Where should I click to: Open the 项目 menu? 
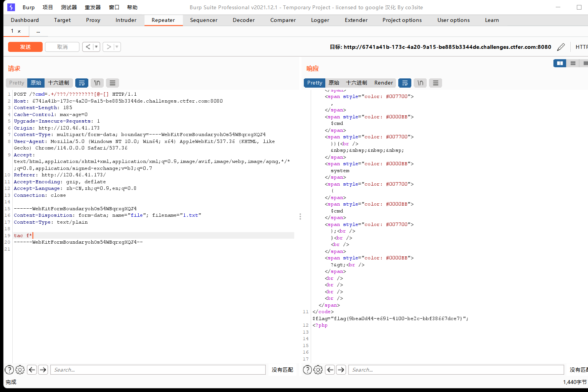tap(48, 7)
